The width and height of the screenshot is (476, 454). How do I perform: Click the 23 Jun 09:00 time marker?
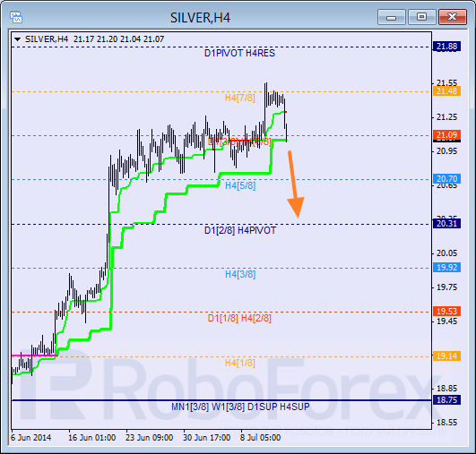pyautogui.click(x=149, y=438)
